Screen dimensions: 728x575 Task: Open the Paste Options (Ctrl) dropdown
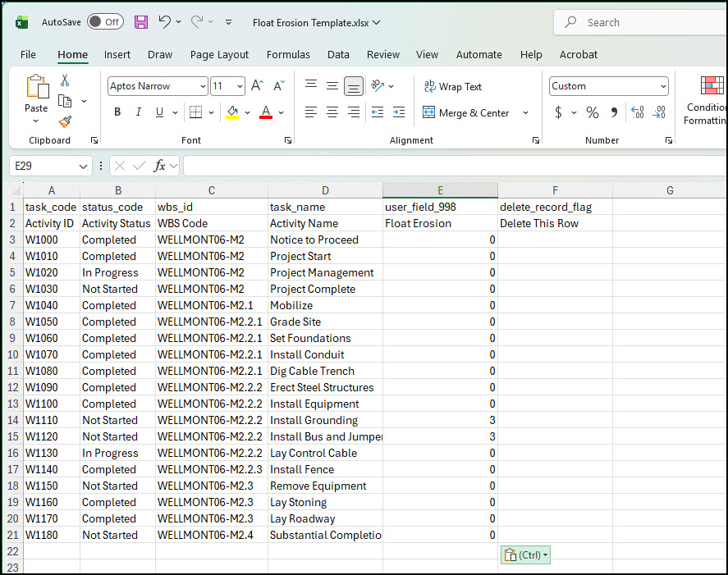coord(525,555)
